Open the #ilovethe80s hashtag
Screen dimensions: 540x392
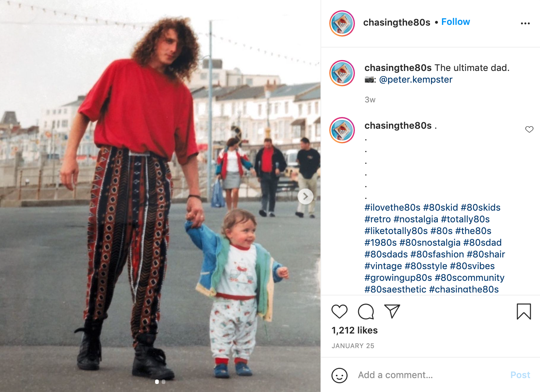pos(393,207)
